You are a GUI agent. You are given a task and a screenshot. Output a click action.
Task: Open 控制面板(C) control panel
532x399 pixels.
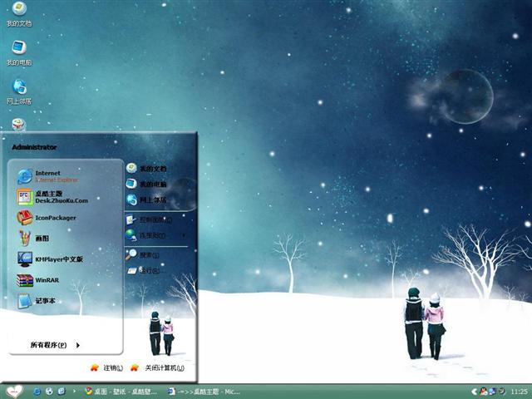pyautogui.click(x=150, y=219)
